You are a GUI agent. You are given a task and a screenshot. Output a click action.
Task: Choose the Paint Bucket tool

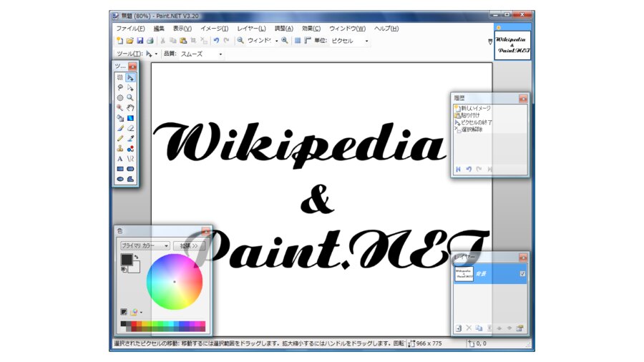click(x=120, y=118)
